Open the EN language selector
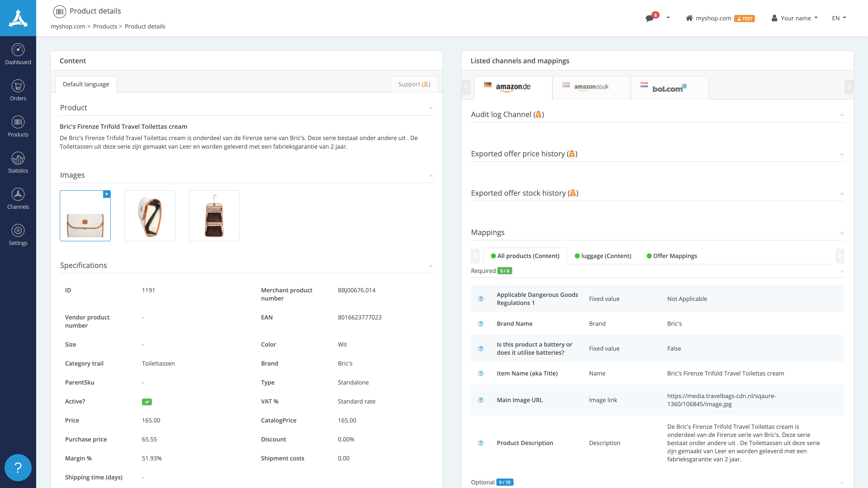The width and height of the screenshot is (868, 488). coord(839,18)
